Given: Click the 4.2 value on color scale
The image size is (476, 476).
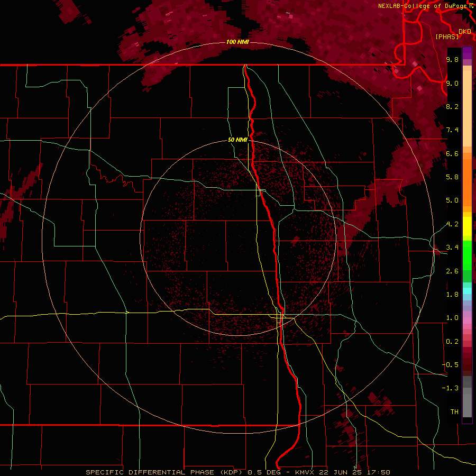Looking at the screenshot, I should [452, 224].
